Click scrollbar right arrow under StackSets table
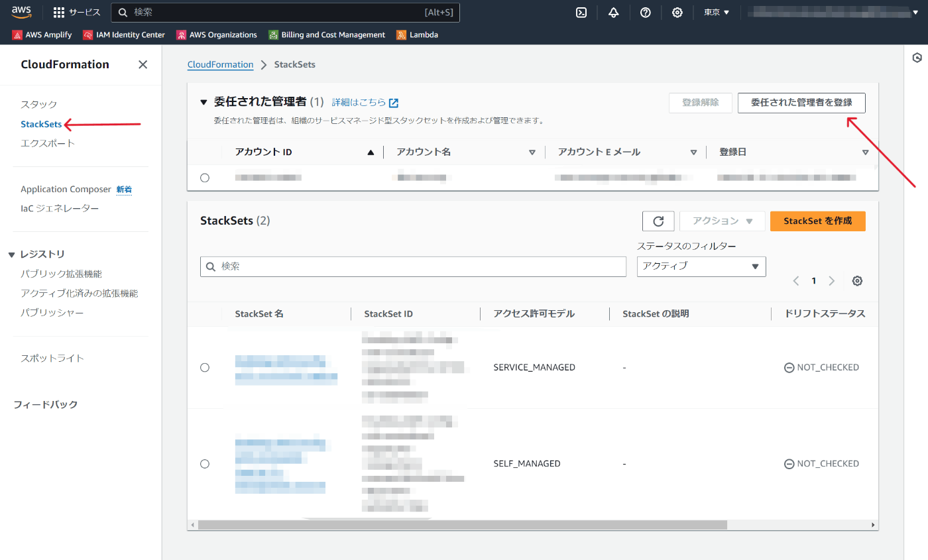This screenshot has width=928, height=560. [x=874, y=525]
